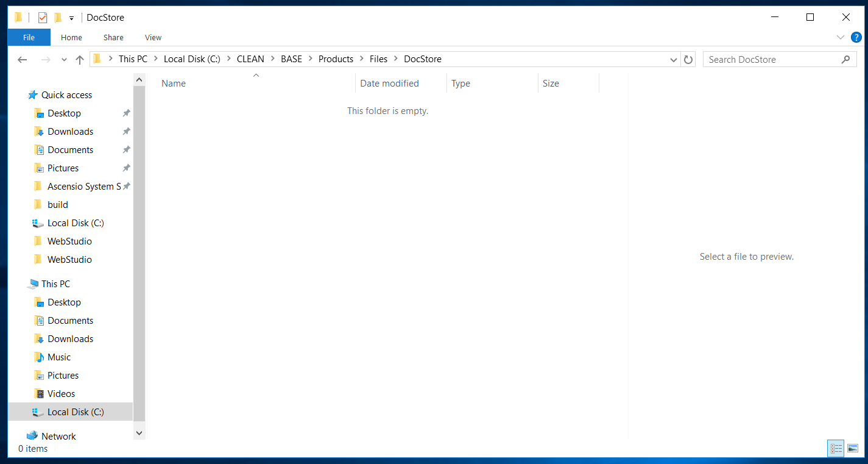This screenshot has width=868, height=464.
Task: Expand the ribbon with the chevron
Action: 841,37
